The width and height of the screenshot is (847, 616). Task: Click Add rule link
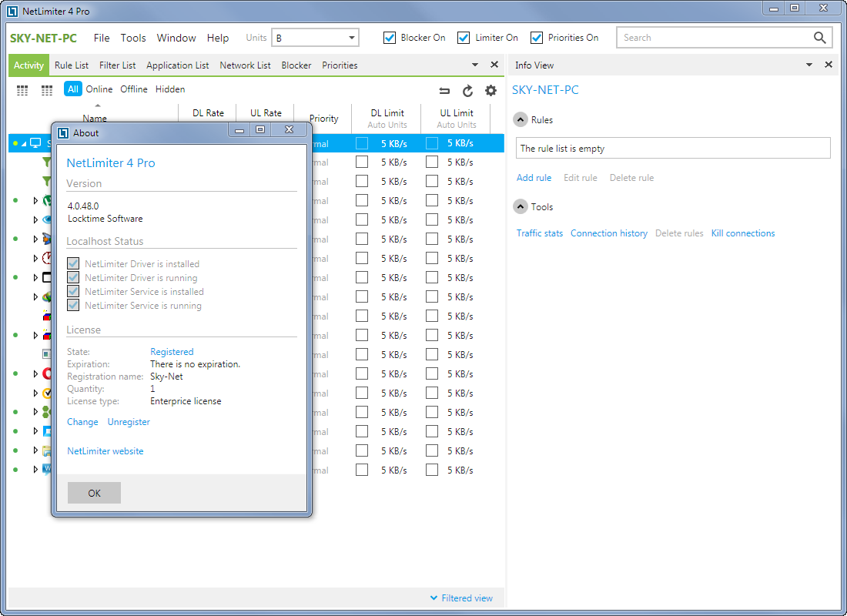click(x=534, y=177)
